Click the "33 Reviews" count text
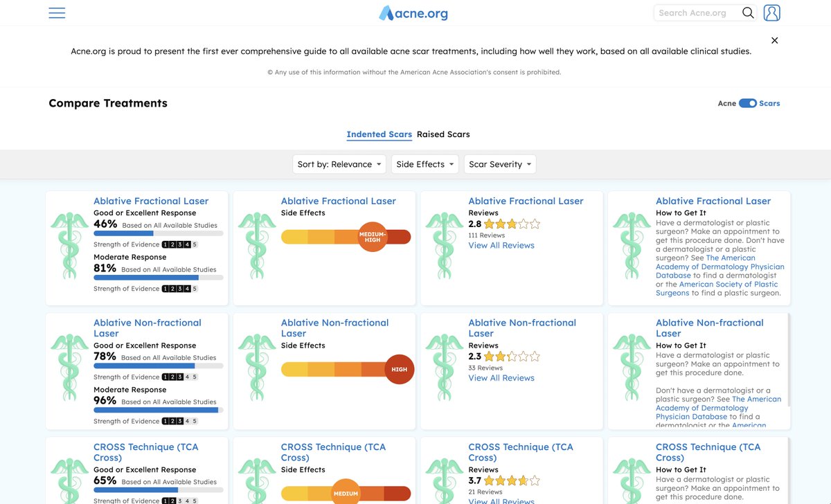Screen dimensions: 831x504 click(x=485, y=368)
